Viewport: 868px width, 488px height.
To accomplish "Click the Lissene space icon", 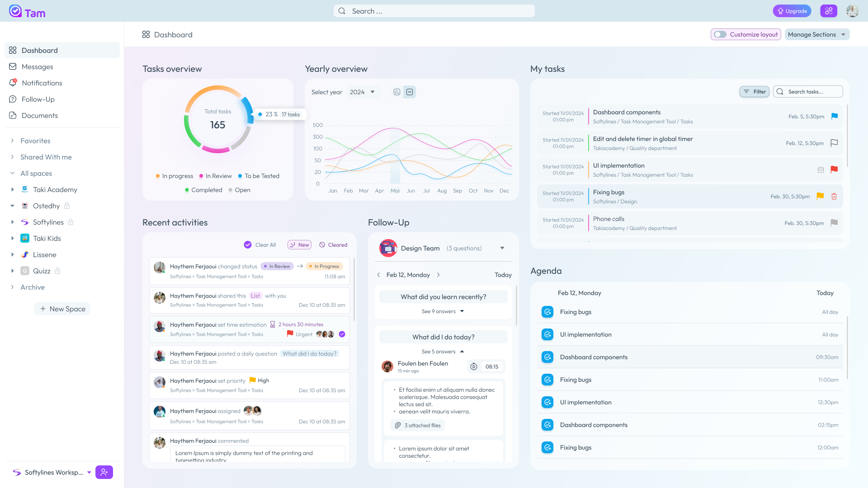I will pos(25,254).
